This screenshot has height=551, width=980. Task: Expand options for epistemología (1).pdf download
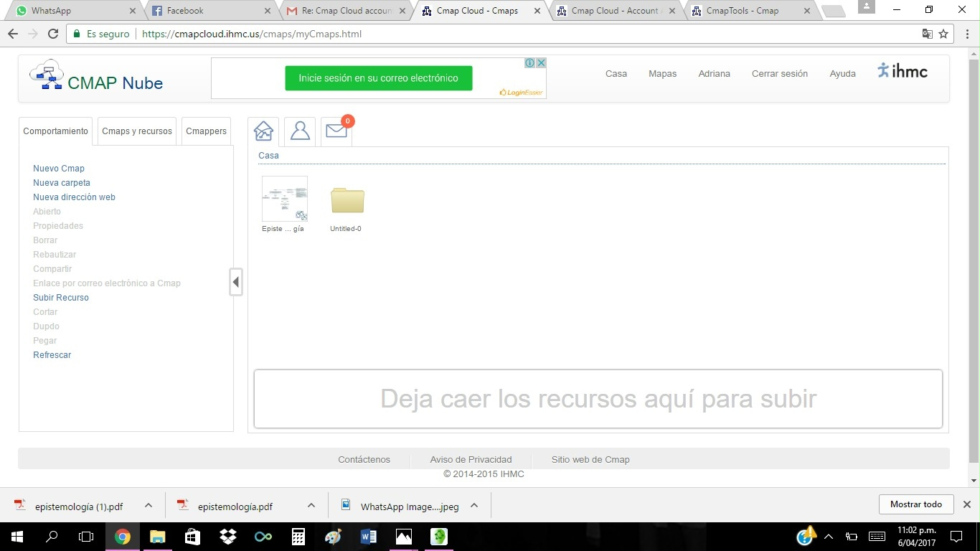[x=149, y=505]
